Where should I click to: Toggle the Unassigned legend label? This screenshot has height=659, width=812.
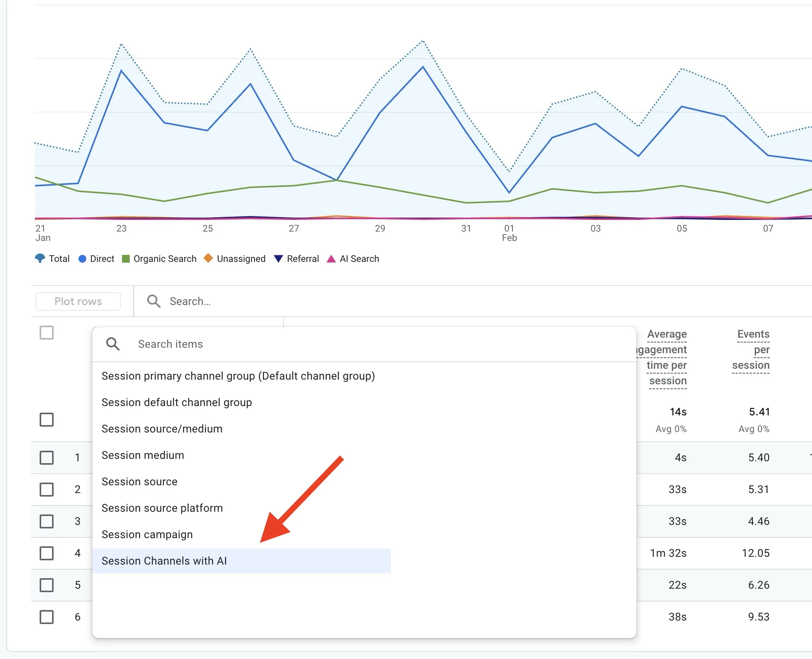click(241, 259)
